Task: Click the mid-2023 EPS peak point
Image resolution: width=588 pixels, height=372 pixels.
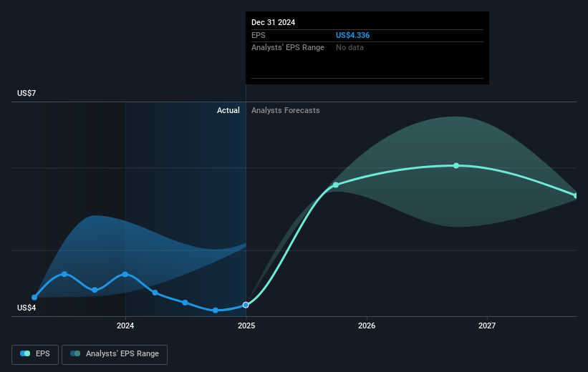Action: click(x=64, y=274)
